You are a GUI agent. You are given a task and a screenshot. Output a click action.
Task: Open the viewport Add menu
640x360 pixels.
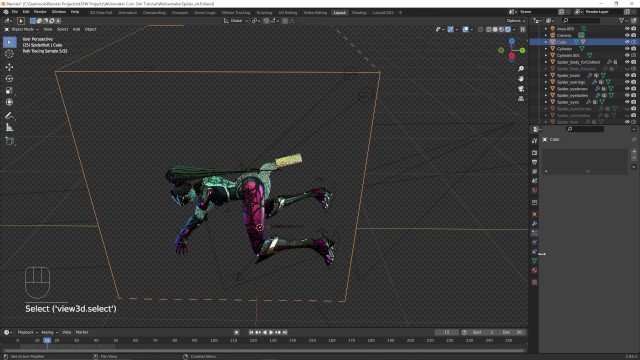(76, 29)
